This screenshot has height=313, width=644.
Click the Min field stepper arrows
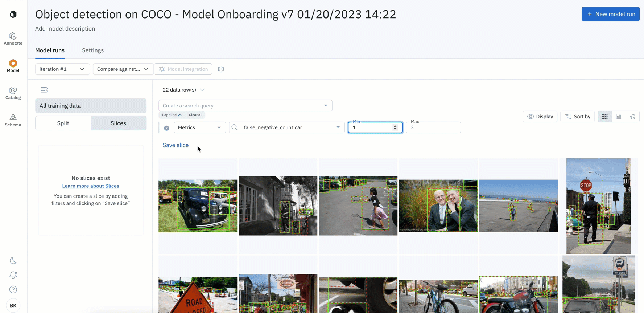(x=395, y=127)
